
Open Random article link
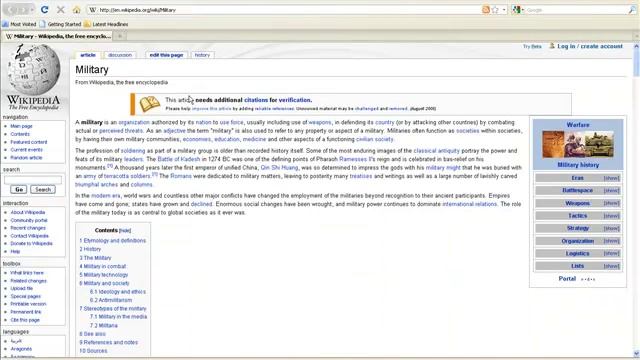[26, 158]
